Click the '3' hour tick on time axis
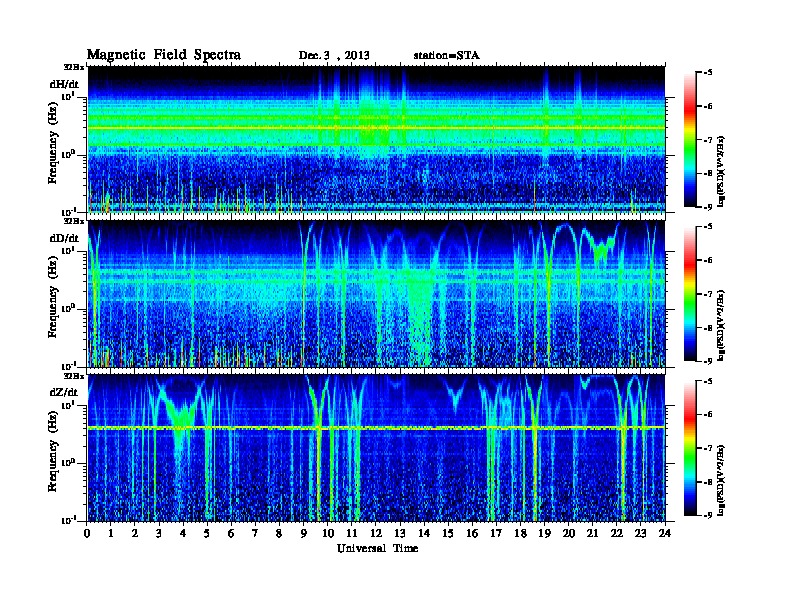 tap(159, 534)
